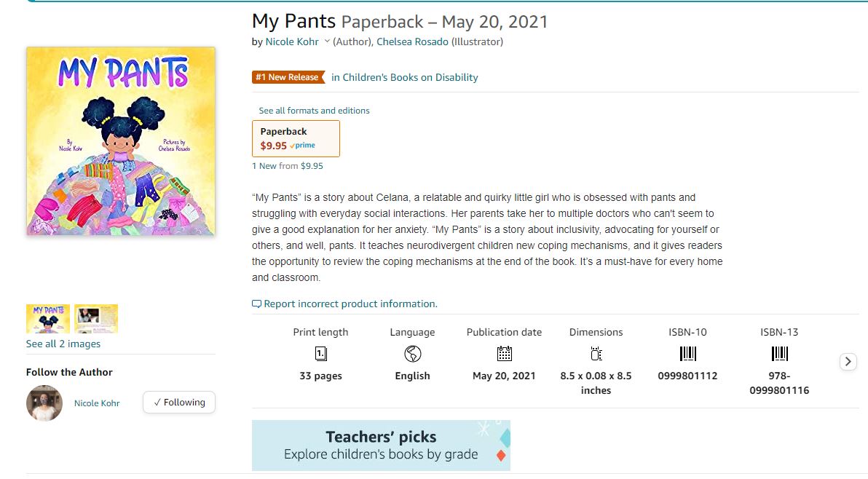Click the Publication date calendar icon
Image resolution: width=868 pixels, height=479 pixels.
[x=504, y=355]
